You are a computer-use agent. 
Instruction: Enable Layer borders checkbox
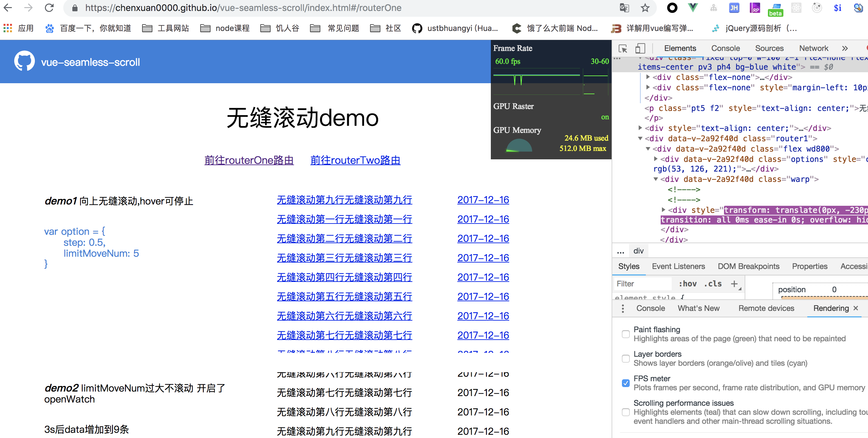(626, 359)
